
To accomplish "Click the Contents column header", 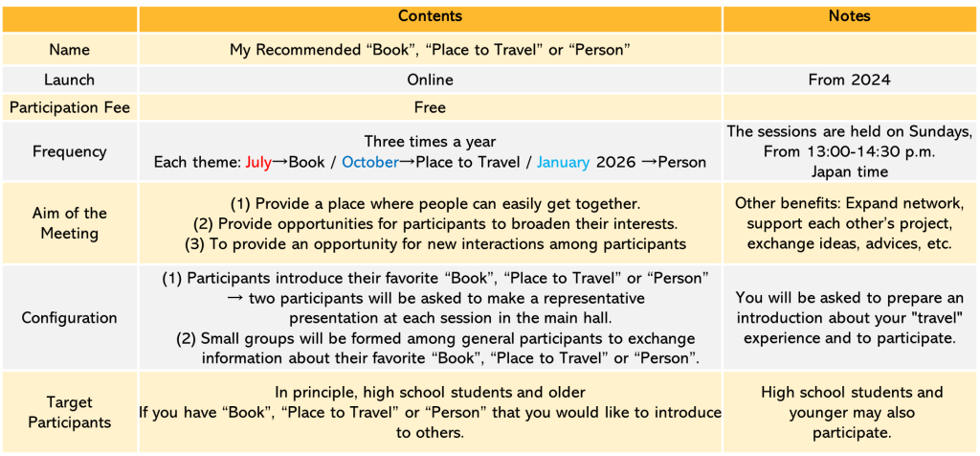I will 430,17.
